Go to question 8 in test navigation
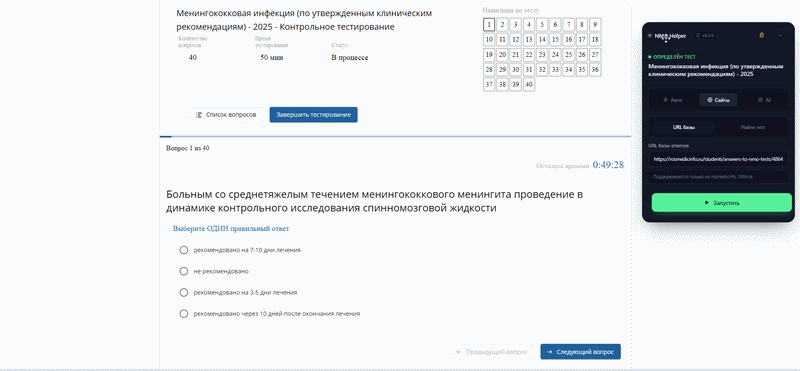Viewport: 800px width, 371px height. tap(582, 24)
